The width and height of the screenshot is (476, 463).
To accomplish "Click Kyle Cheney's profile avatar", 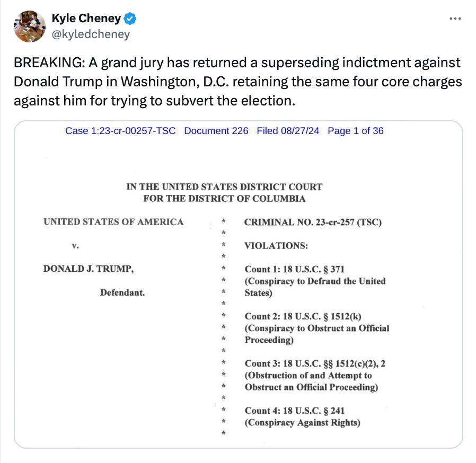I will coord(29,26).
